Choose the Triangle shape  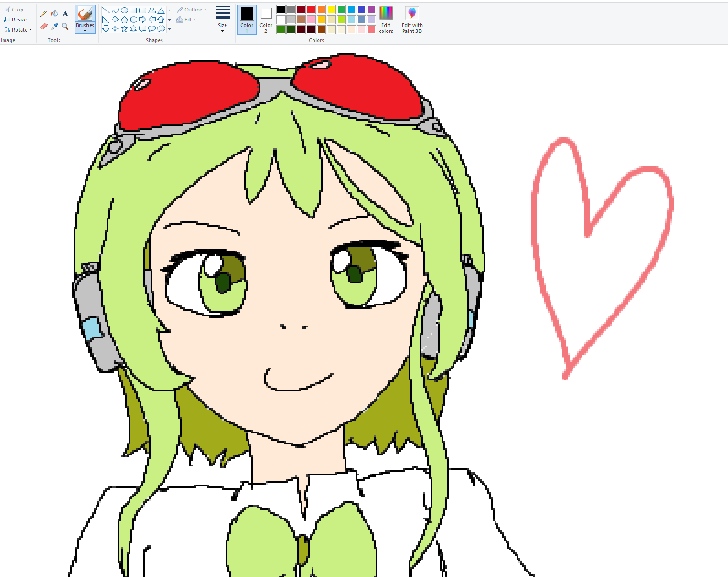coord(161,11)
